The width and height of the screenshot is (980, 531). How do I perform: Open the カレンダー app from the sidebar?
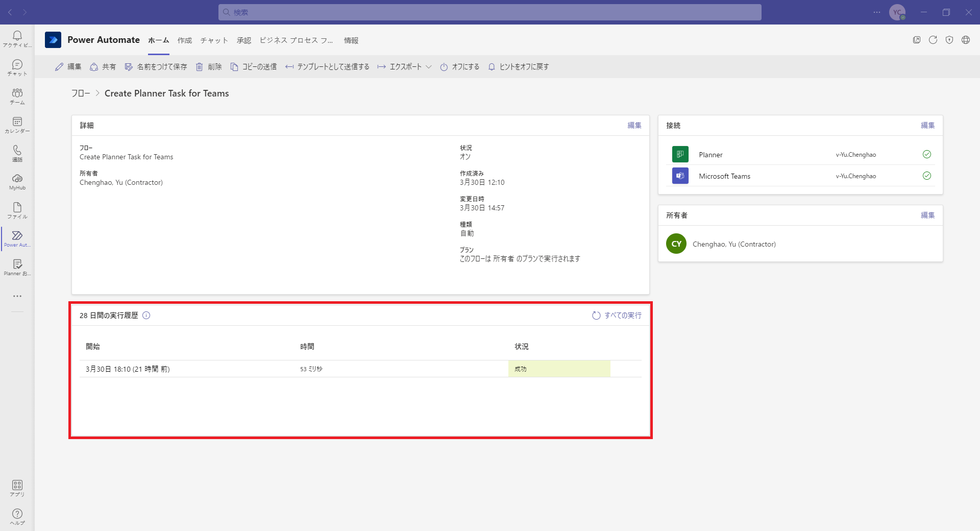pyautogui.click(x=17, y=125)
